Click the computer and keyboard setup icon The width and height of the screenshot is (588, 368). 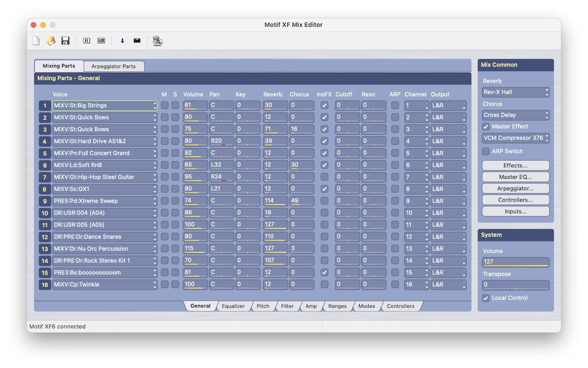157,41
